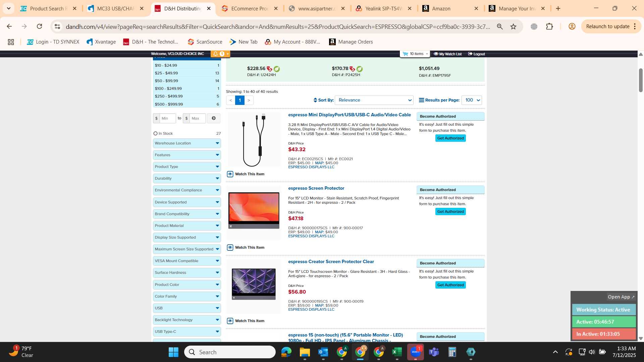The height and width of the screenshot is (362, 644).
Task: Go to next results page arrow
Action: 249,100
